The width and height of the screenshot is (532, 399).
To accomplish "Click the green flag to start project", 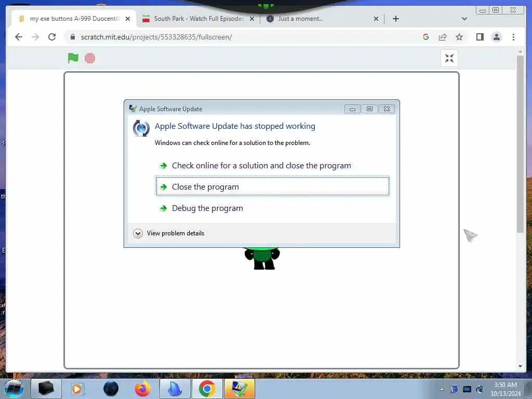I will (x=73, y=58).
